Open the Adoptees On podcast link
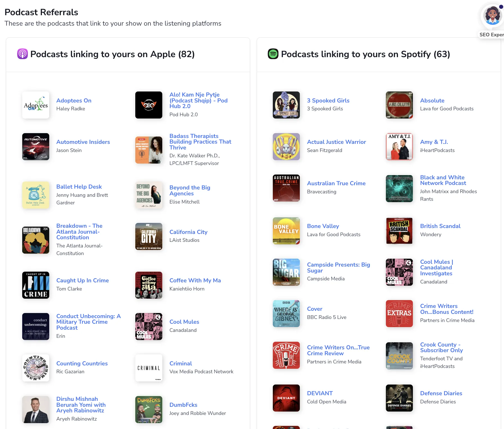The height and width of the screenshot is (429, 504). (x=74, y=100)
